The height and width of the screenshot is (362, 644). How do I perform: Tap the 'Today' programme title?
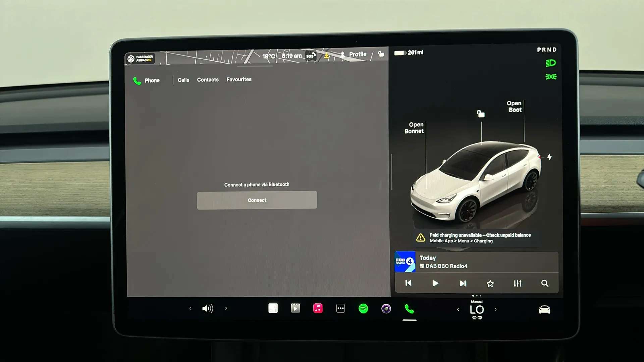(x=428, y=258)
